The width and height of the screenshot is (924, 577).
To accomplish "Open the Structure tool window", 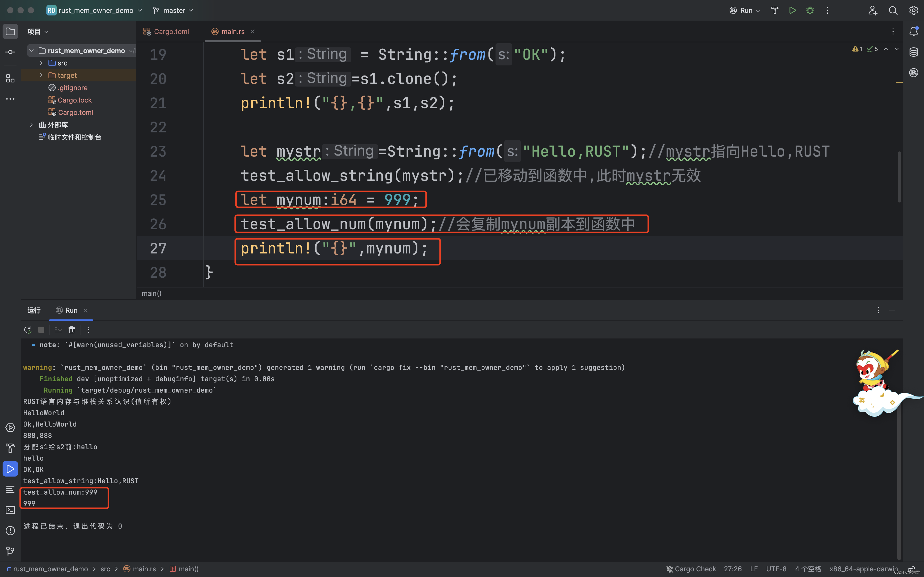I will click(10, 79).
